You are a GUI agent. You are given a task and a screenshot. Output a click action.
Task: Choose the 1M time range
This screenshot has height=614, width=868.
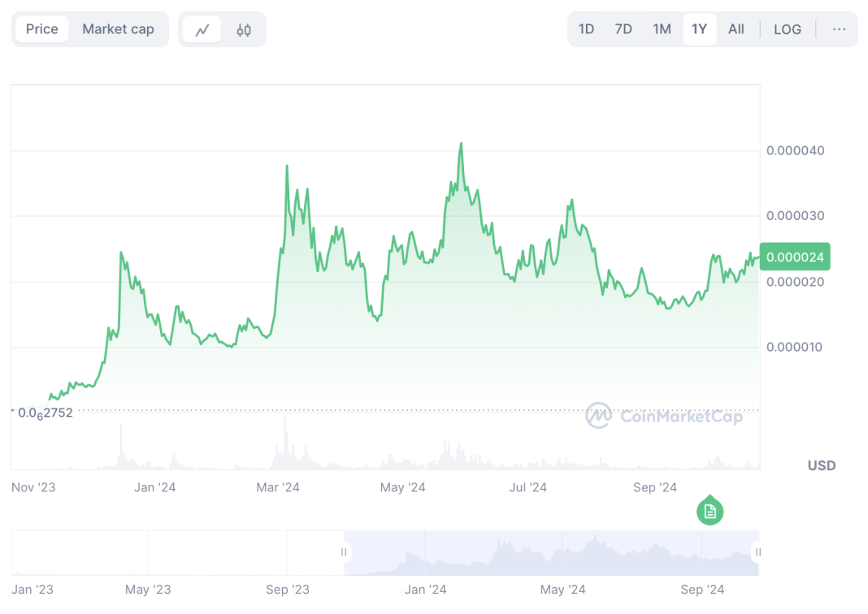[662, 29]
